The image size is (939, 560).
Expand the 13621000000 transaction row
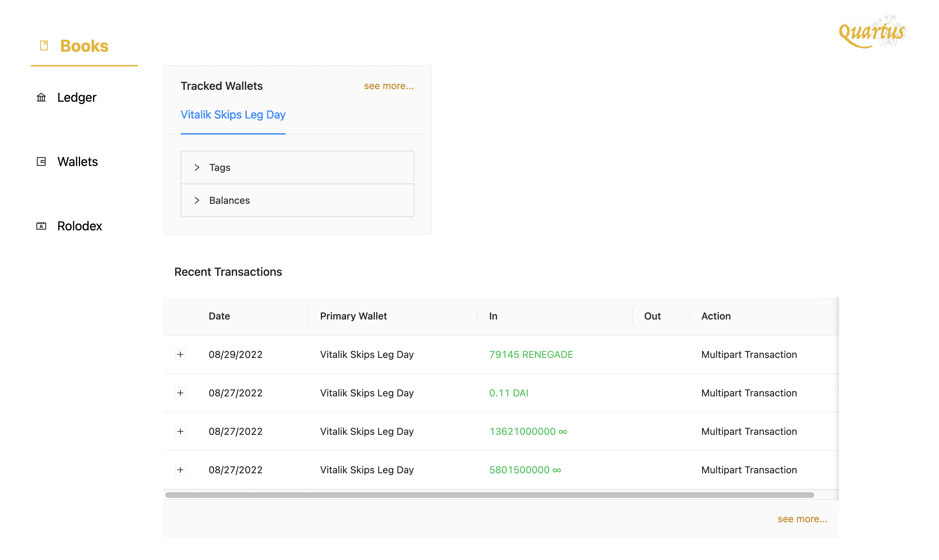click(180, 431)
